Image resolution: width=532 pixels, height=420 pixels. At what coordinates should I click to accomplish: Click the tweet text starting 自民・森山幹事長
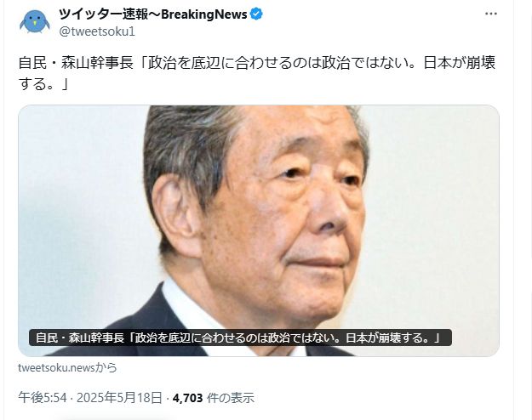(257, 73)
